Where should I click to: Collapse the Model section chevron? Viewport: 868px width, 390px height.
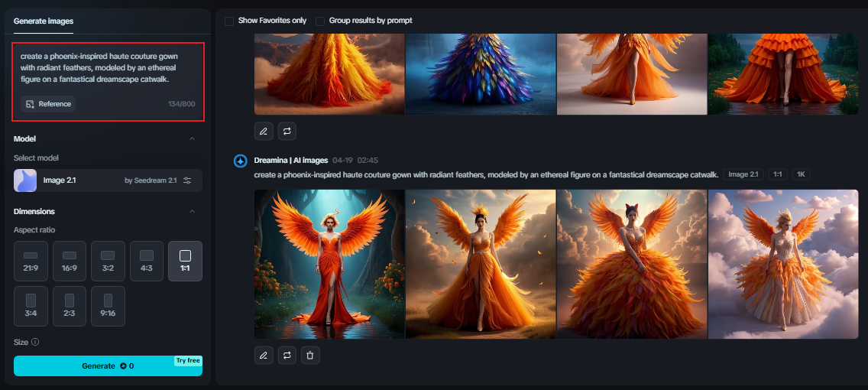coord(192,138)
